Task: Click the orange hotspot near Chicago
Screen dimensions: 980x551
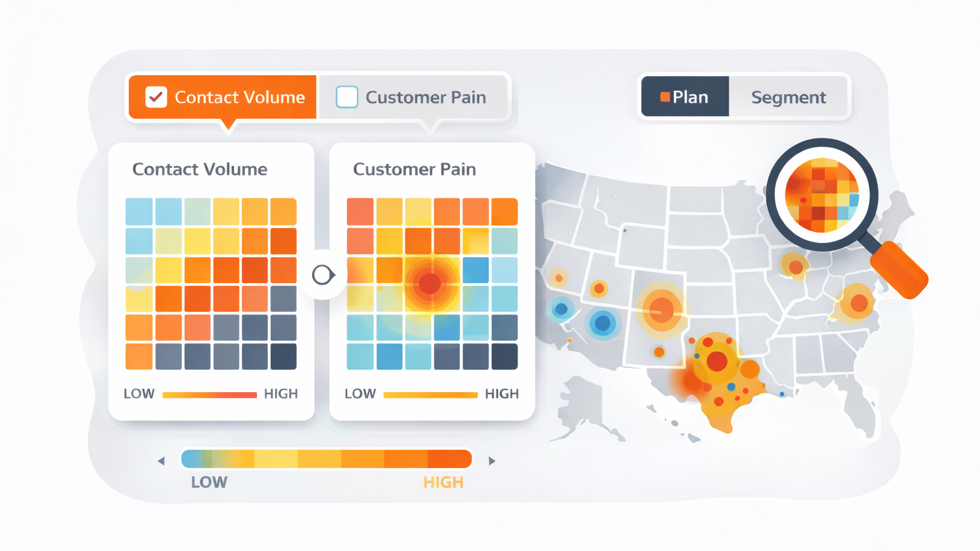Action: pyautogui.click(x=795, y=267)
